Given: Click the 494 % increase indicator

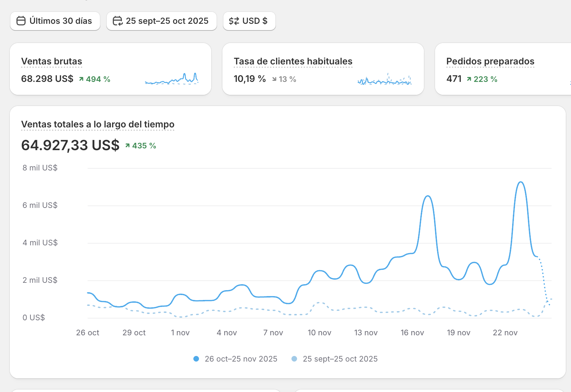Looking at the screenshot, I should coord(95,79).
